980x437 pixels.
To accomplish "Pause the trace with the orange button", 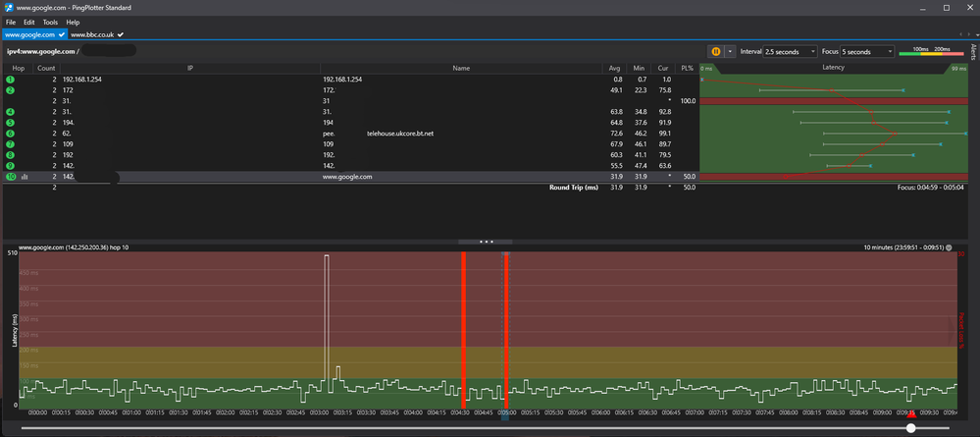I will (x=716, y=51).
